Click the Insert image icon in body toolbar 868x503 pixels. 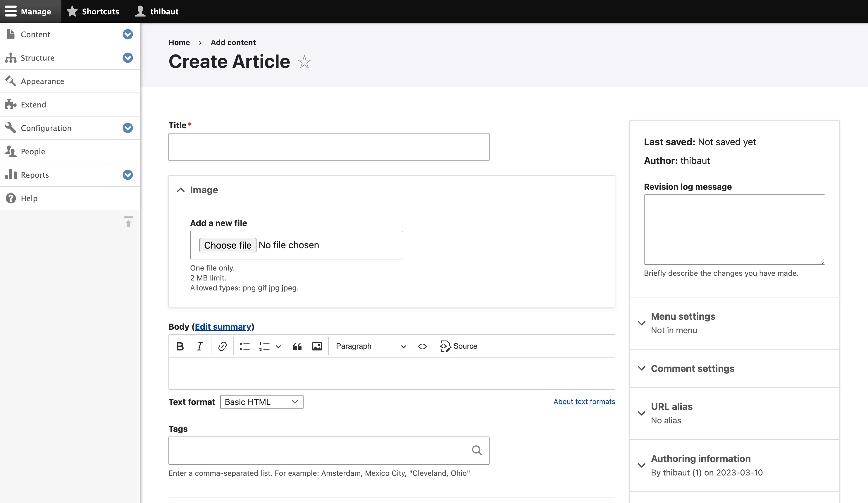(x=317, y=345)
